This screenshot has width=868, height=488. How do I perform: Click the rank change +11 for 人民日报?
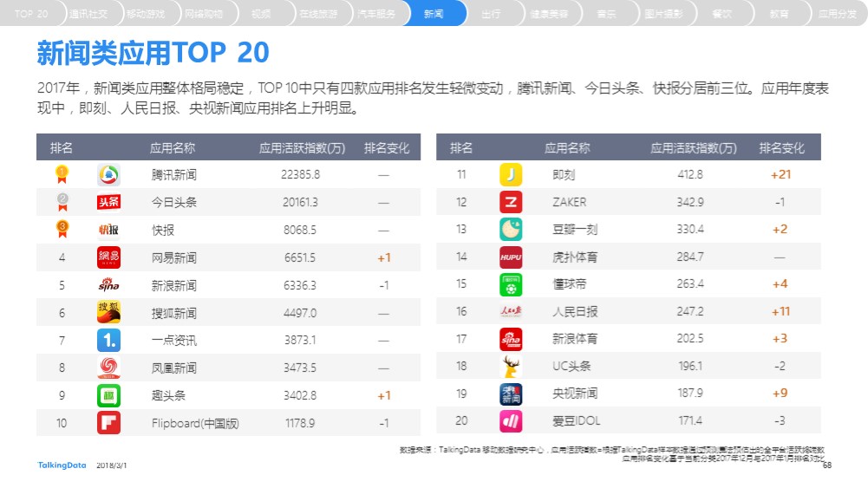(780, 311)
